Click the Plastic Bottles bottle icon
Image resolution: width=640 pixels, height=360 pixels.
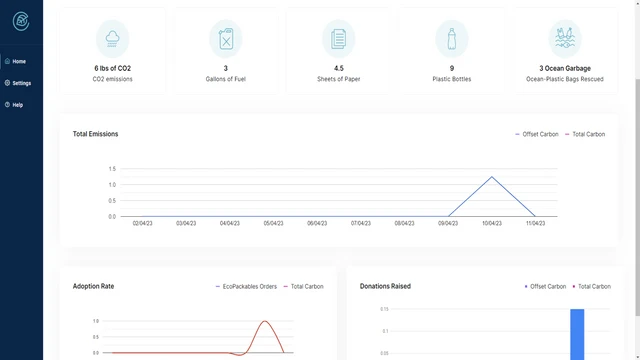click(x=451, y=39)
